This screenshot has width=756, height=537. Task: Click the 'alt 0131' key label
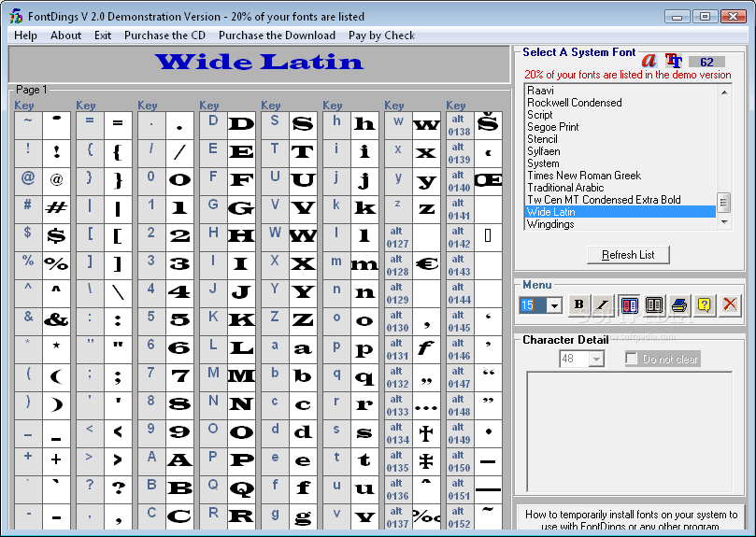click(398, 349)
